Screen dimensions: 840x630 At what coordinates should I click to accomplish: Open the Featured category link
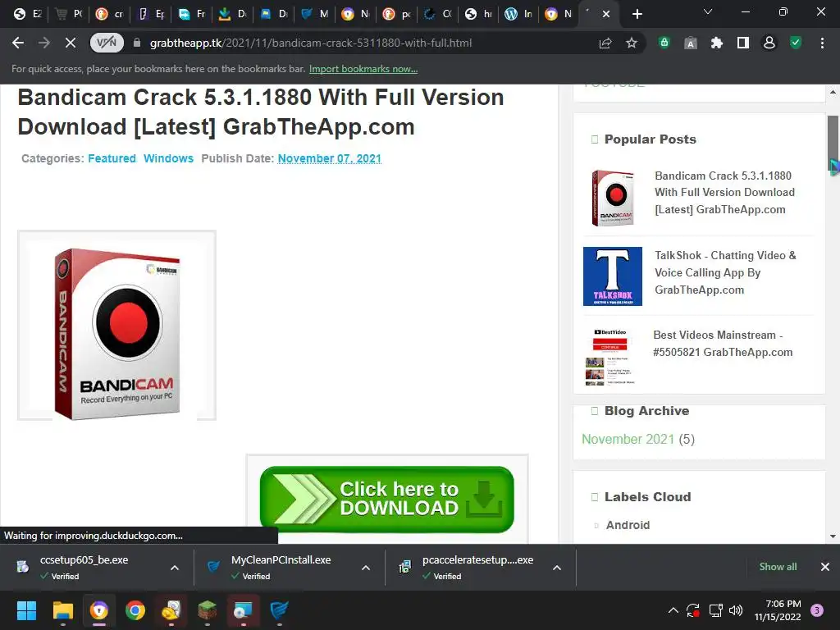[x=112, y=158]
